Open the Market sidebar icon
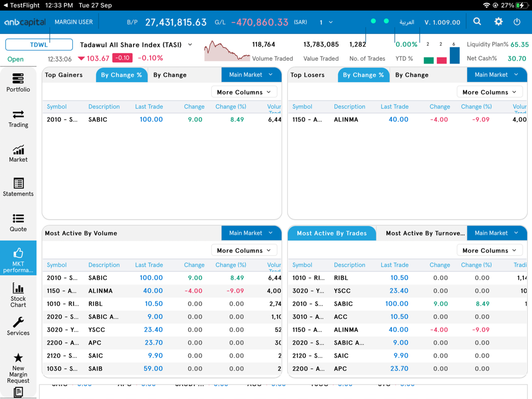Viewport: 532px width, 399px height. [18, 154]
